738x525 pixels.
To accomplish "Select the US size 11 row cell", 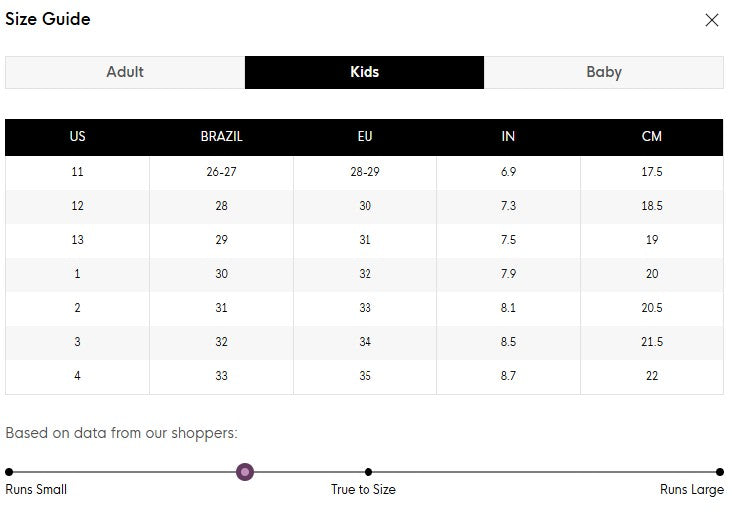I will [77, 172].
